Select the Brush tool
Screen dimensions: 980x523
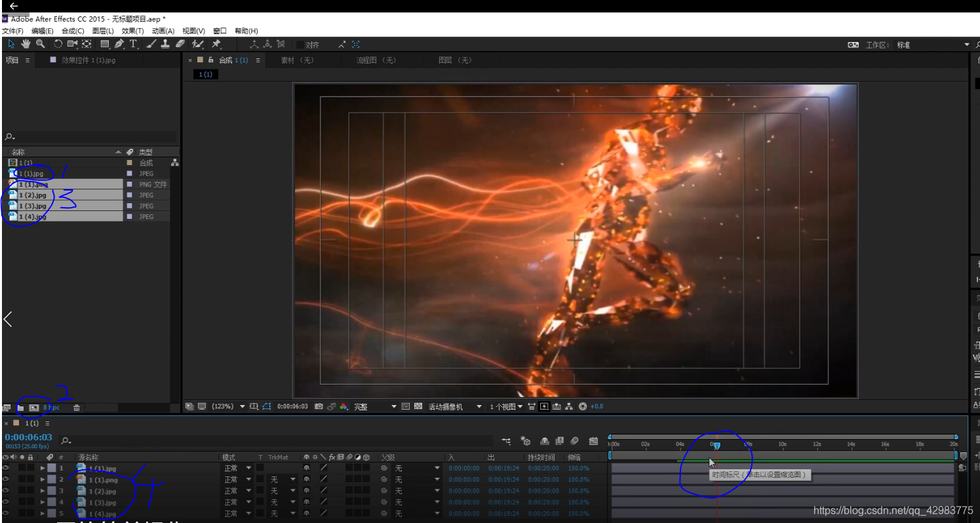point(151,44)
